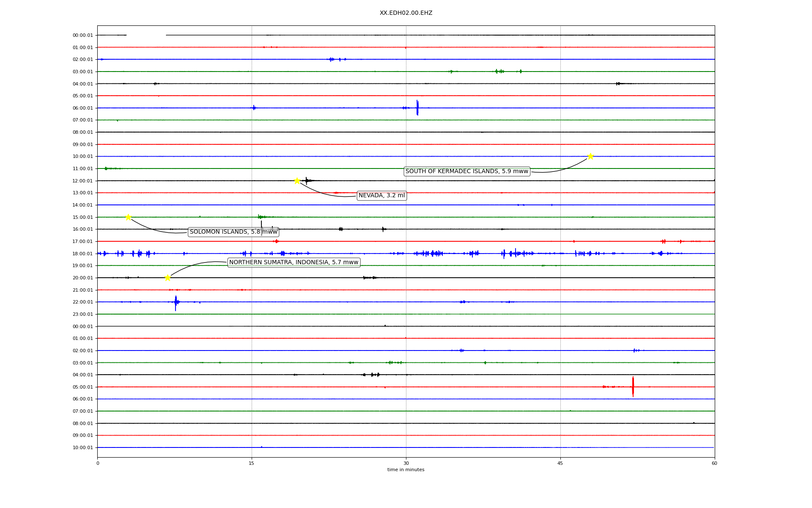Click the gap in the first black trace
Screen dimensions: 812x508
click(x=146, y=35)
